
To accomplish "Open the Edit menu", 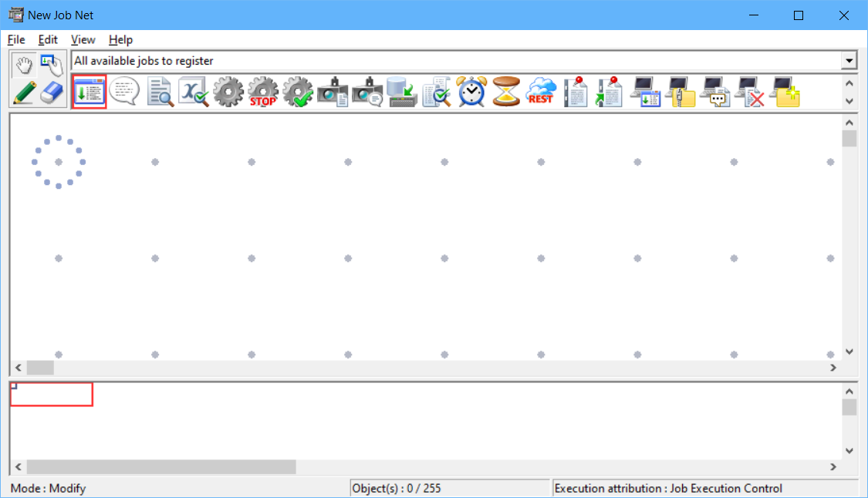I will click(48, 40).
